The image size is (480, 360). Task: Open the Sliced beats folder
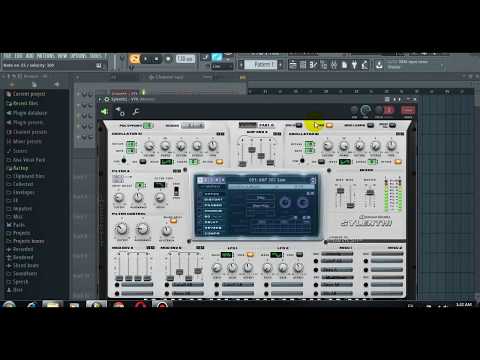coord(23,265)
